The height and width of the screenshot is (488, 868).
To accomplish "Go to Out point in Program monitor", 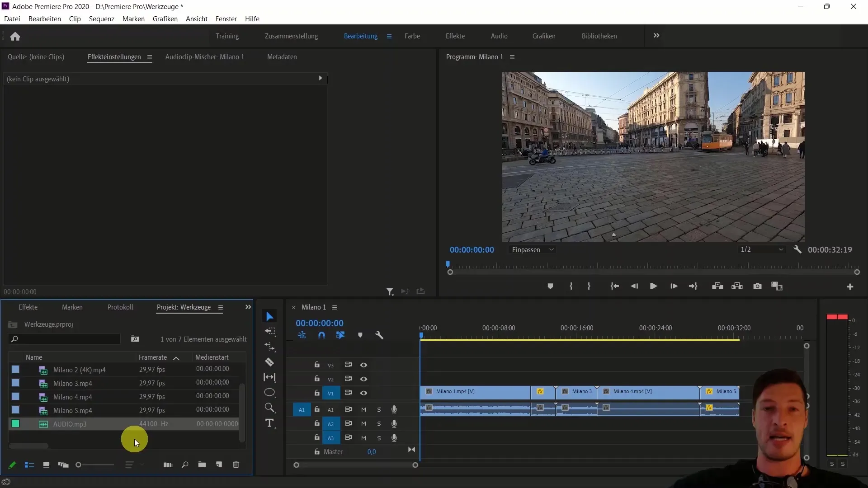I will [x=693, y=286].
